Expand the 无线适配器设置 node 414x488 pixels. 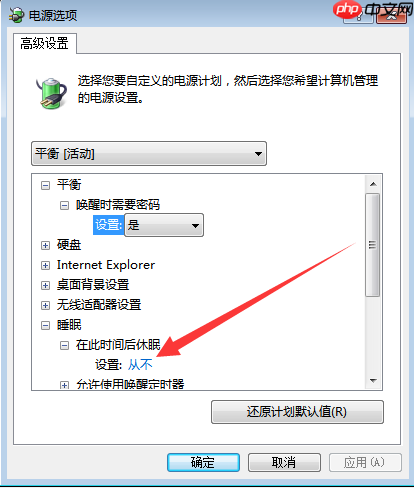coord(45,305)
